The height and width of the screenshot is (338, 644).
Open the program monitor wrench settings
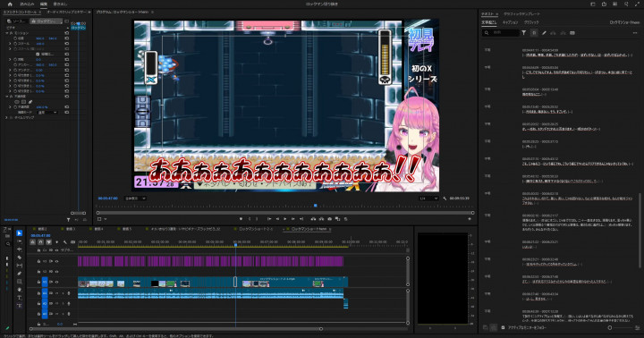coord(445,199)
